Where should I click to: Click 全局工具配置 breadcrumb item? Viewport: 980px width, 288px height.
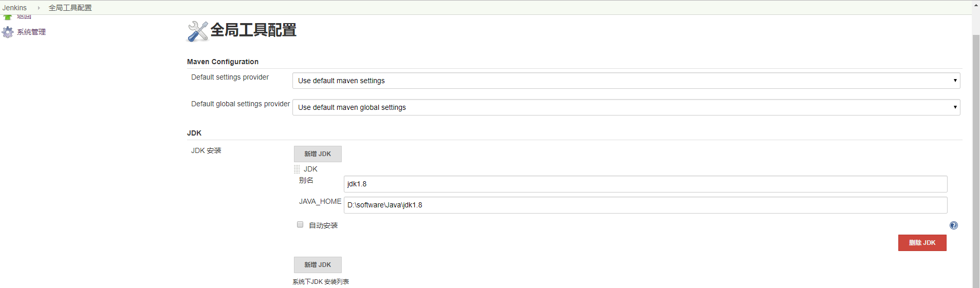click(70, 8)
